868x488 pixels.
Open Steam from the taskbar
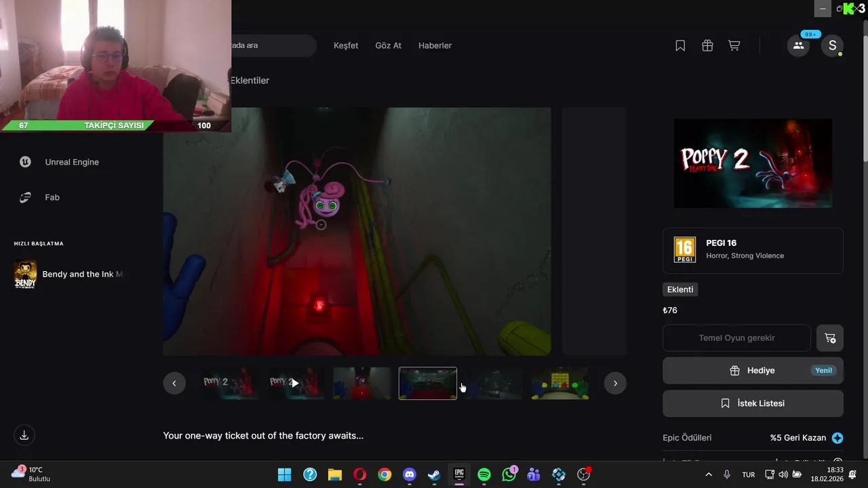(x=434, y=474)
